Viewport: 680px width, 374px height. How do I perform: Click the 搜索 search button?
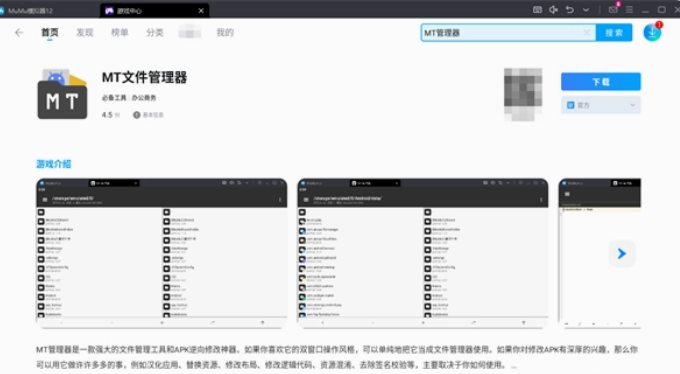[614, 33]
